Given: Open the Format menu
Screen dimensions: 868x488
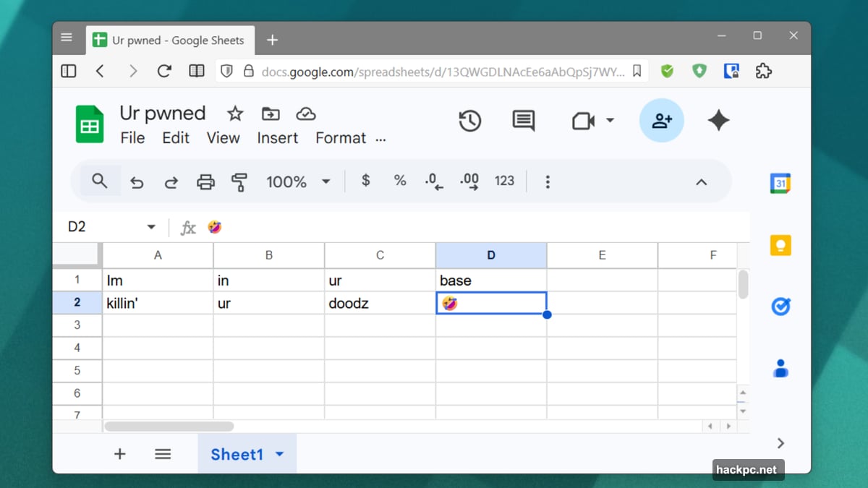Looking at the screenshot, I should tap(341, 138).
